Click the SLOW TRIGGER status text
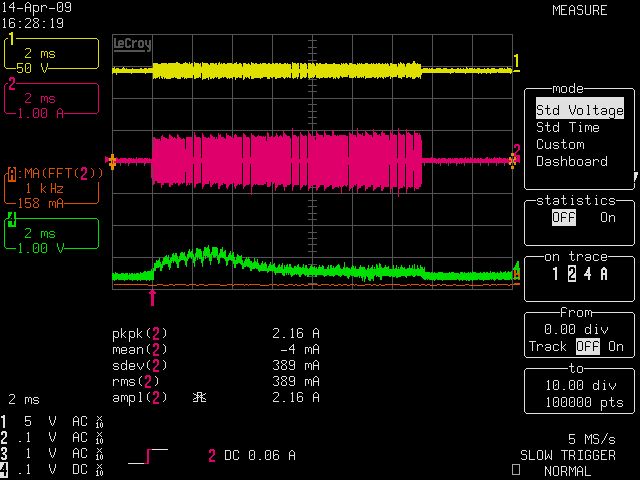 point(568,455)
